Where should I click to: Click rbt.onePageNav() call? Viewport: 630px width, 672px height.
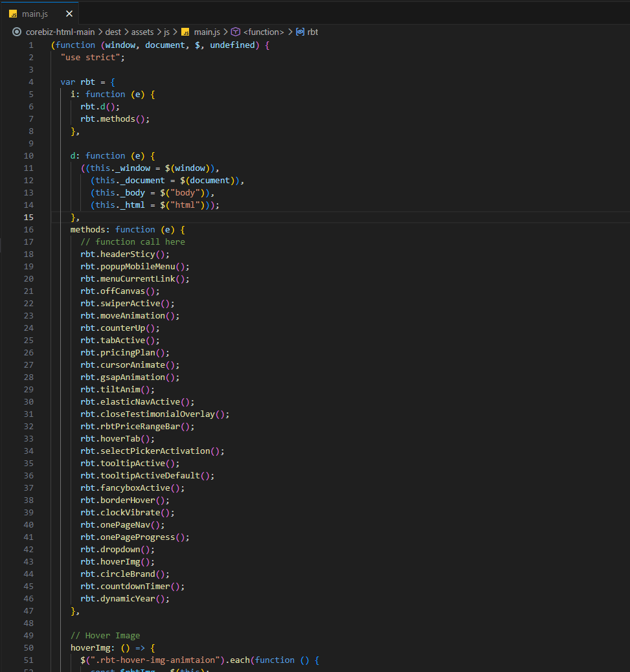click(122, 525)
